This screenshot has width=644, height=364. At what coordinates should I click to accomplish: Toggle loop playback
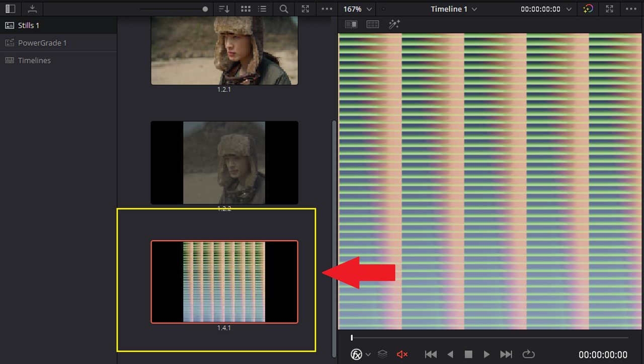pos(528,354)
